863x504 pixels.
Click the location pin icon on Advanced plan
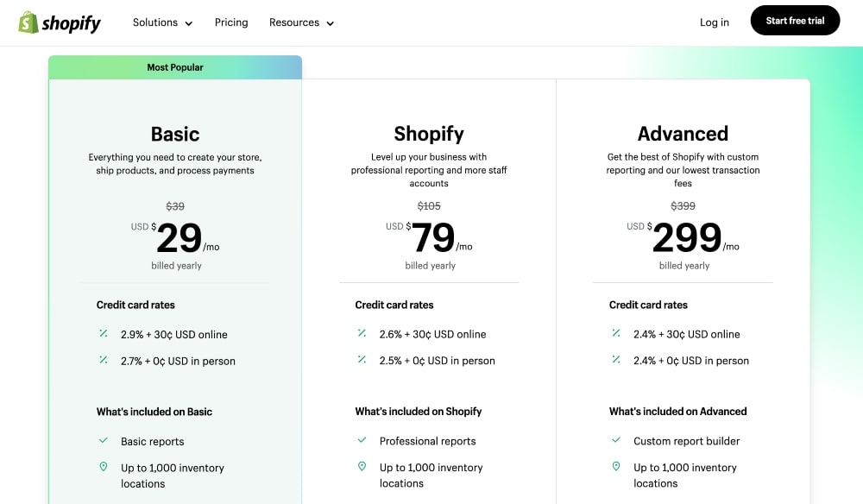(616, 467)
